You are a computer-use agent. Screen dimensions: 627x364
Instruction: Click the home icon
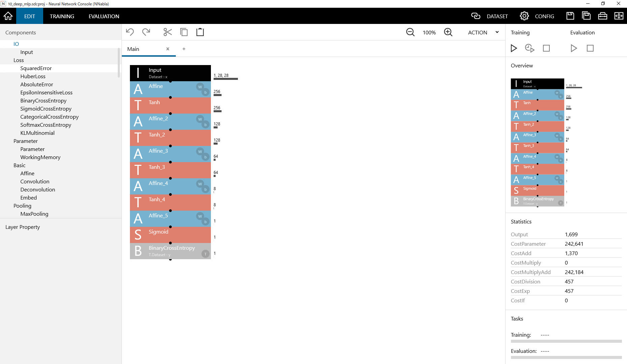click(8, 16)
